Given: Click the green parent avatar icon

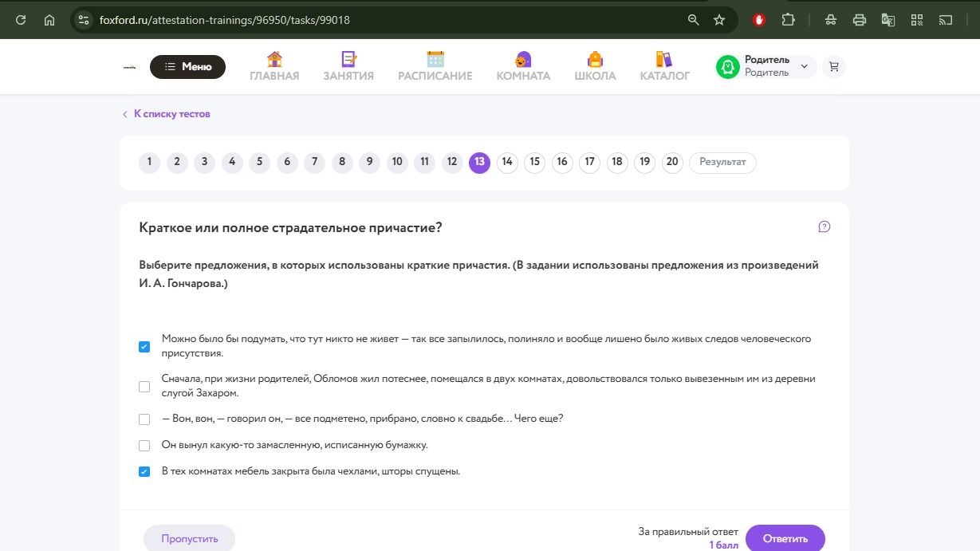Looking at the screenshot, I should (728, 67).
